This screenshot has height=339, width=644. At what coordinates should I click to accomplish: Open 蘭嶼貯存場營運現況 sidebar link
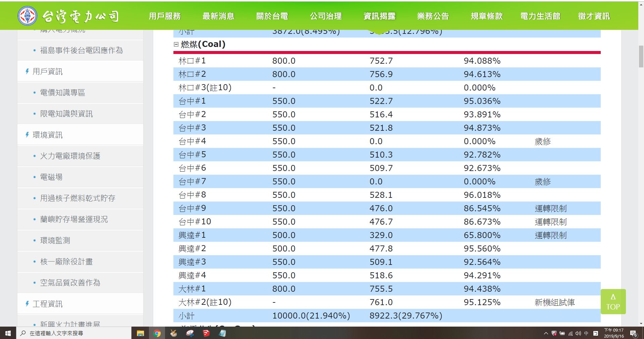(x=74, y=219)
